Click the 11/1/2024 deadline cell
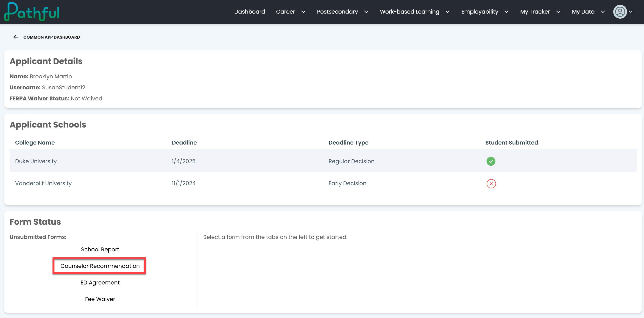Screen dimensions: 644x318 point(184,183)
